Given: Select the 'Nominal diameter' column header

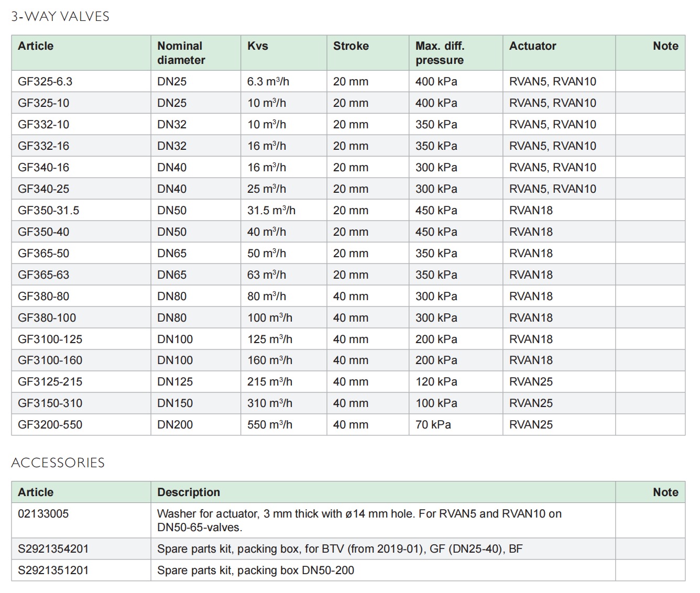Looking at the screenshot, I should 181,53.
